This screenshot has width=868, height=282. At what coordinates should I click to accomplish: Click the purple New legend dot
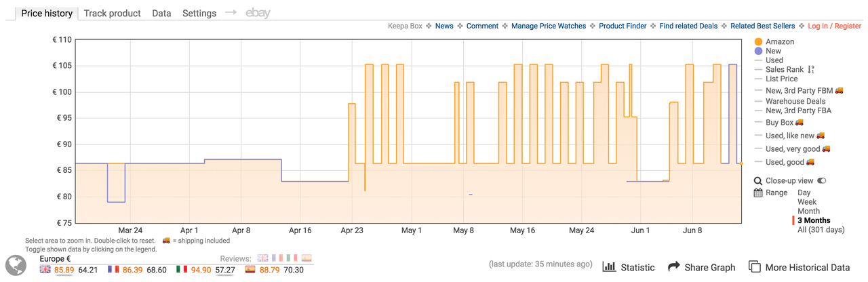758,51
